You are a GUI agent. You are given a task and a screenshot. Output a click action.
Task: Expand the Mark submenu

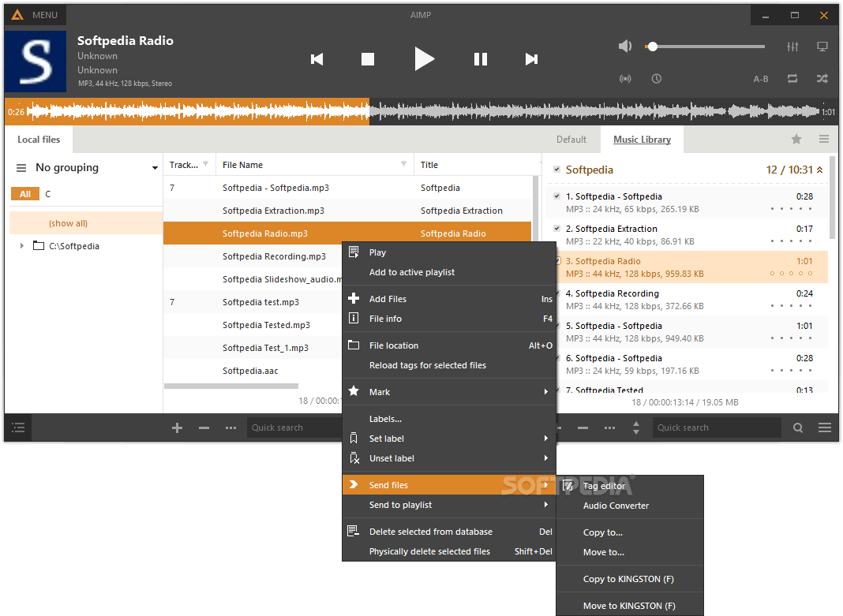tap(449, 393)
